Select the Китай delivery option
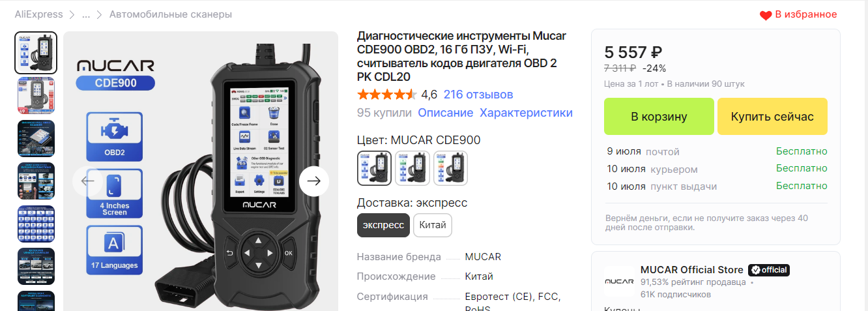The height and width of the screenshot is (311, 868). [433, 225]
